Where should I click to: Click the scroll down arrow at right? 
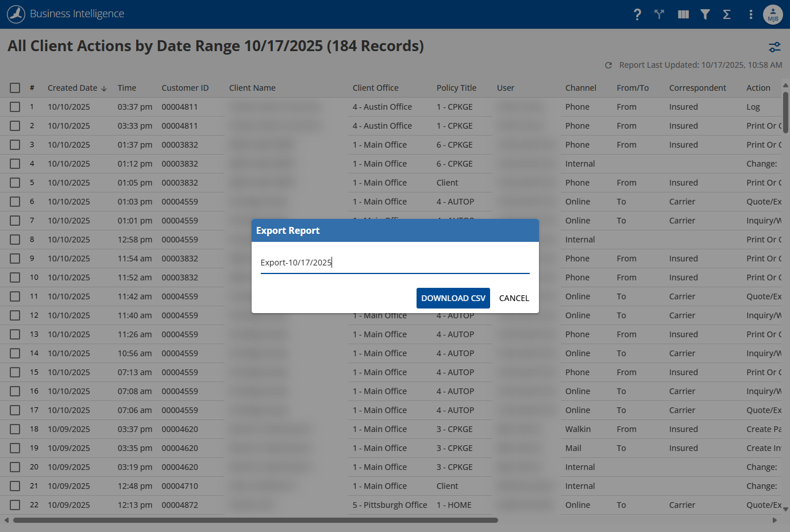pos(785,509)
